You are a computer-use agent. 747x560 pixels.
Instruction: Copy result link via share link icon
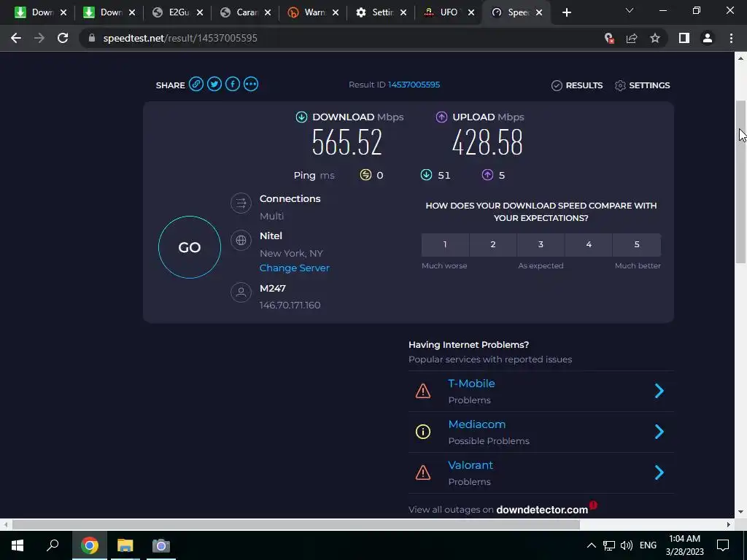(196, 85)
